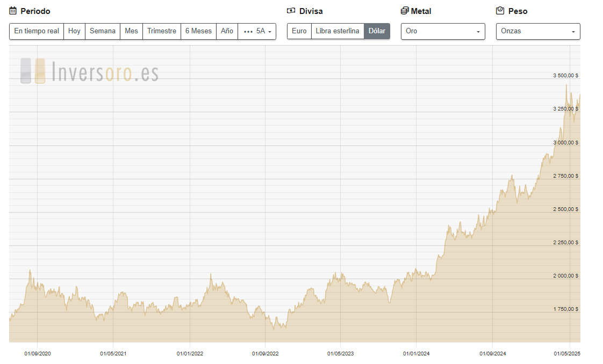The image size is (603, 364).
Task: Click the banknote icon beside Divisa
Action: (291, 11)
